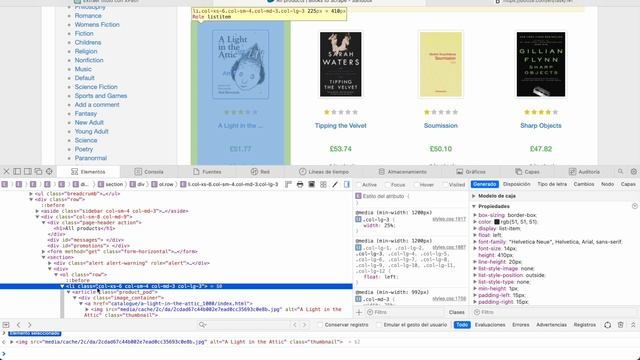Click the console search field
This screenshot has width=640, height=360.
tap(243, 325)
